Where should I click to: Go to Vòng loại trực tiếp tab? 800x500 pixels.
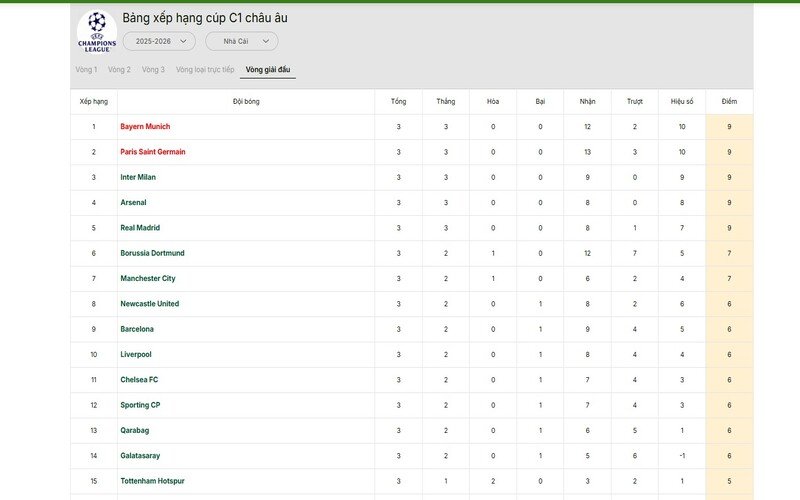(x=205, y=70)
